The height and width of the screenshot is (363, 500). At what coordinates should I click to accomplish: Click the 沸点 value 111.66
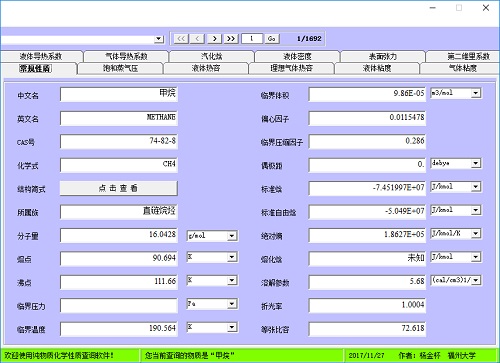point(119,282)
